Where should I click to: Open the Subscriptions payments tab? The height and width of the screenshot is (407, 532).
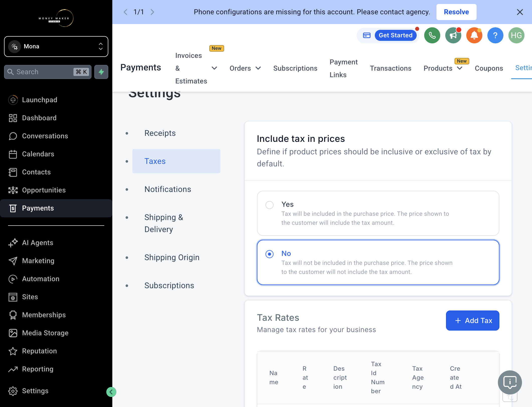[295, 68]
